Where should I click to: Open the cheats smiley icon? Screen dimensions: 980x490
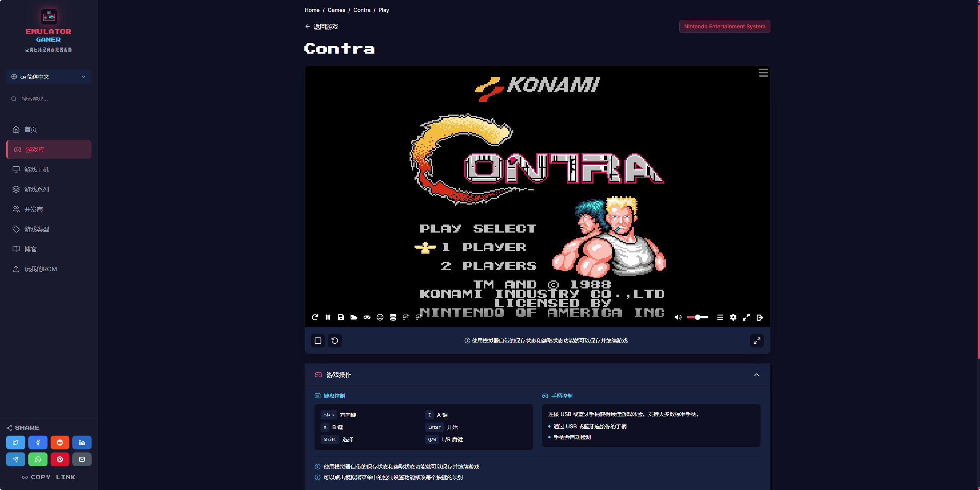click(380, 317)
